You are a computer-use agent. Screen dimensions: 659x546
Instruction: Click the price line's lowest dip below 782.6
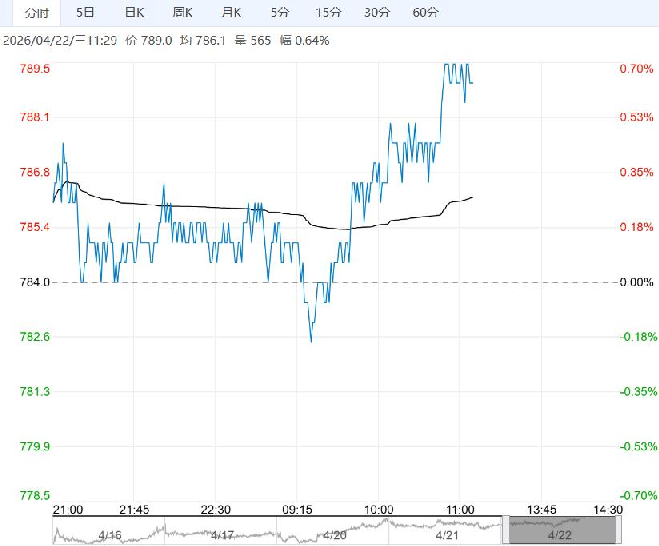point(311,341)
